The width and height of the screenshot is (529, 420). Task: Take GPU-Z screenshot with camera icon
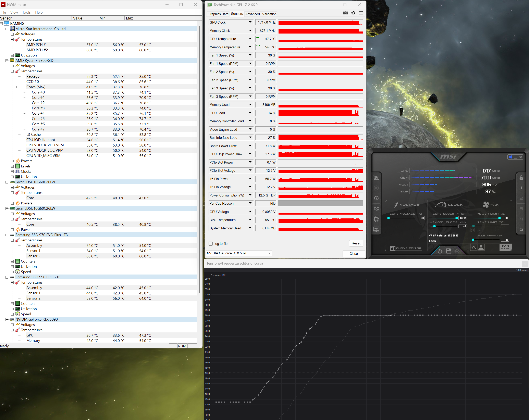pos(345,13)
